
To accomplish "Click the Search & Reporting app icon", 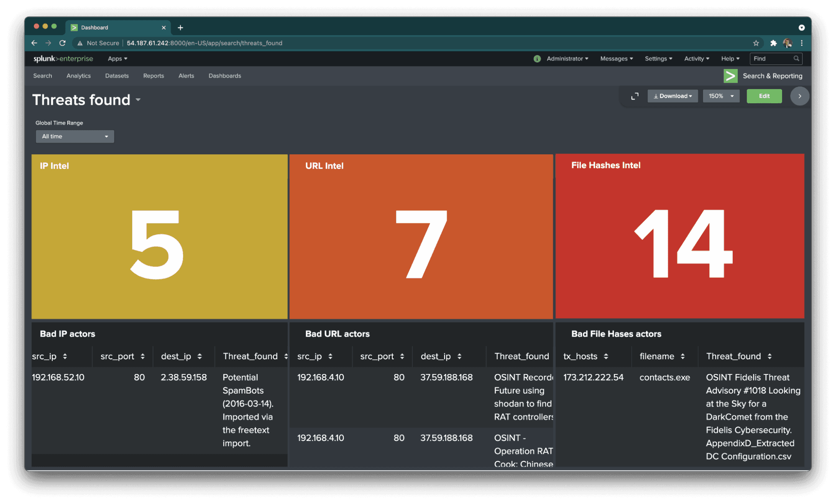I will point(730,76).
